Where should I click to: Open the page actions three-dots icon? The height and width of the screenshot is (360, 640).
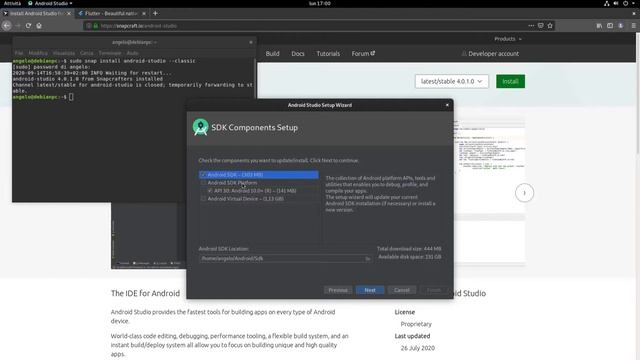[x=531, y=26]
